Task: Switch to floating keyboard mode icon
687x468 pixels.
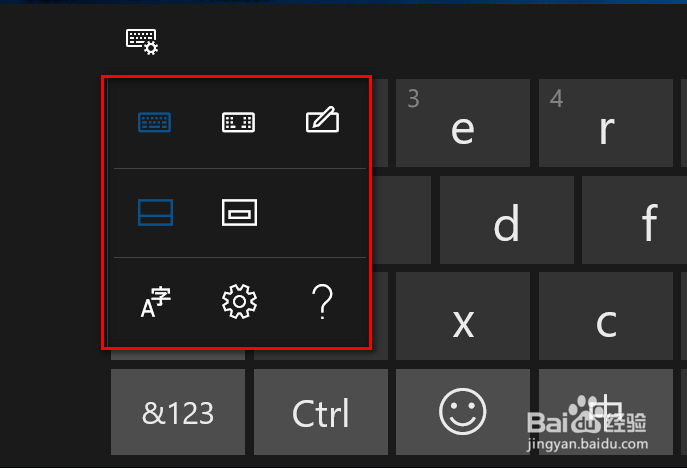Action: coord(239,213)
